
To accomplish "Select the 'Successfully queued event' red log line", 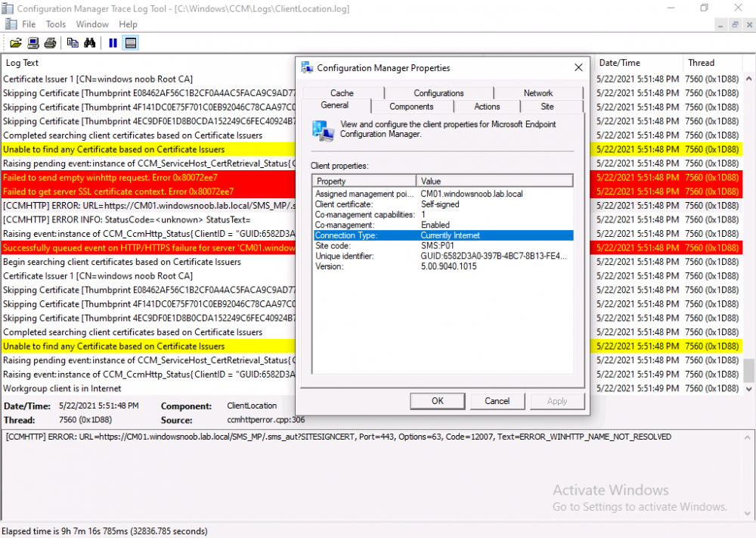I will pyautogui.click(x=148, y=248).
